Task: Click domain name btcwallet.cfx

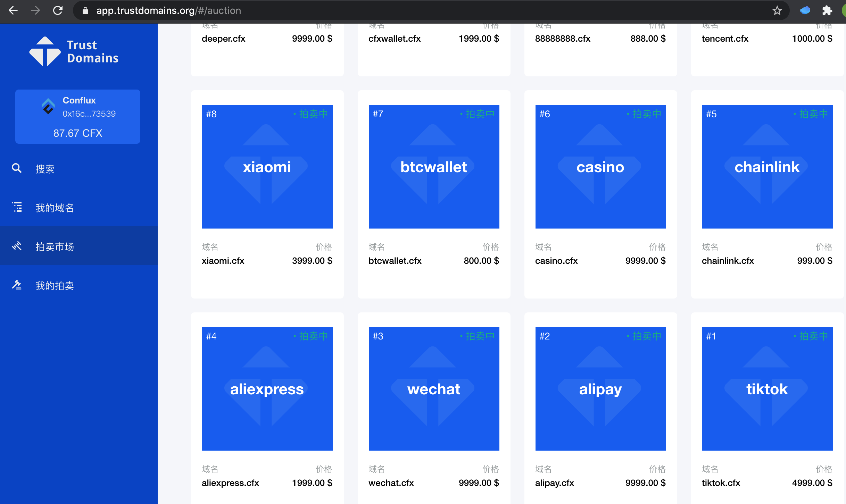Action: [395, 261]
